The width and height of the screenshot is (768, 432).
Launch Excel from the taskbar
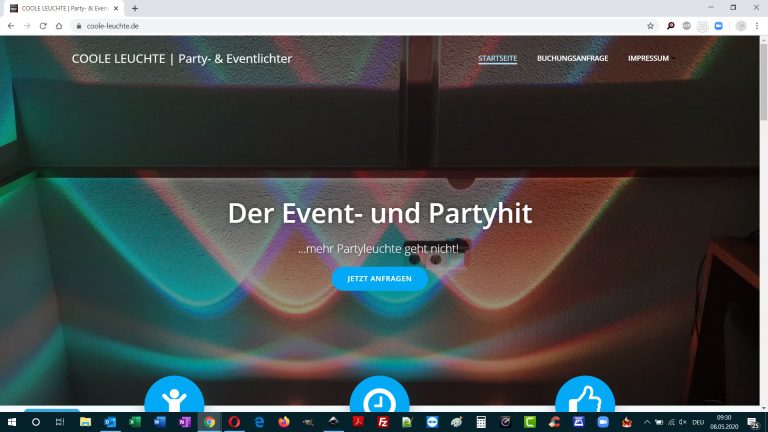(x=135, y=422)
